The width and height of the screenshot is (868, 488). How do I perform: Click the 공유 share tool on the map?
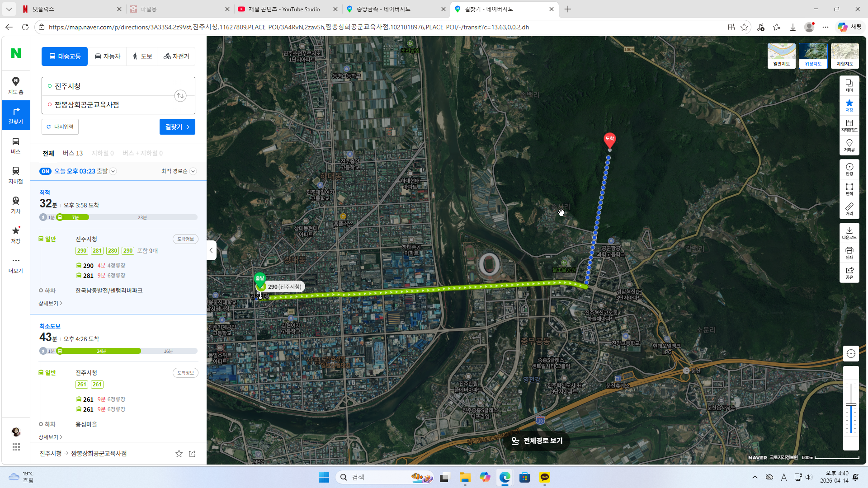pos(849,272)
